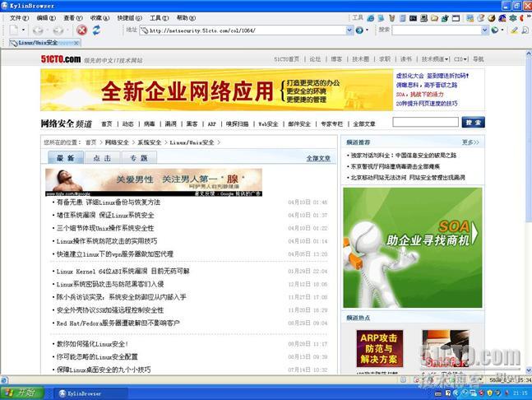Open the 快捷组 menu
This screenshot has width=532, height=400.
click(x=129, y=18)
